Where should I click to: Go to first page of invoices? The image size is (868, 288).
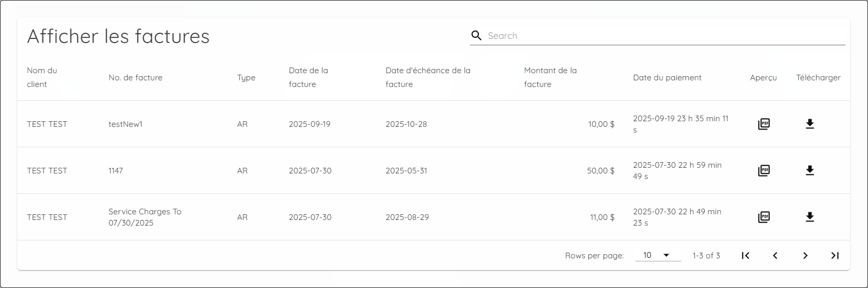tap(745, 255)
